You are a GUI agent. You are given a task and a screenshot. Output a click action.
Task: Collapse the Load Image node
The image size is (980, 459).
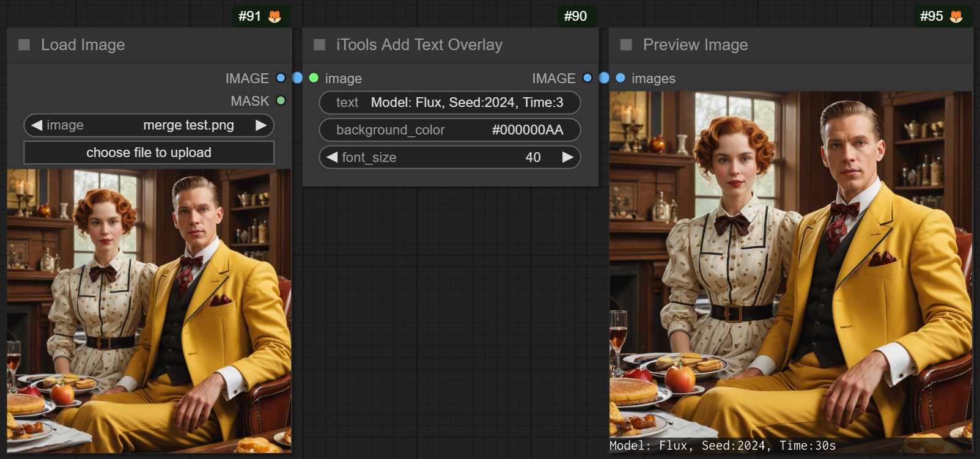click(x=24, y=45)
